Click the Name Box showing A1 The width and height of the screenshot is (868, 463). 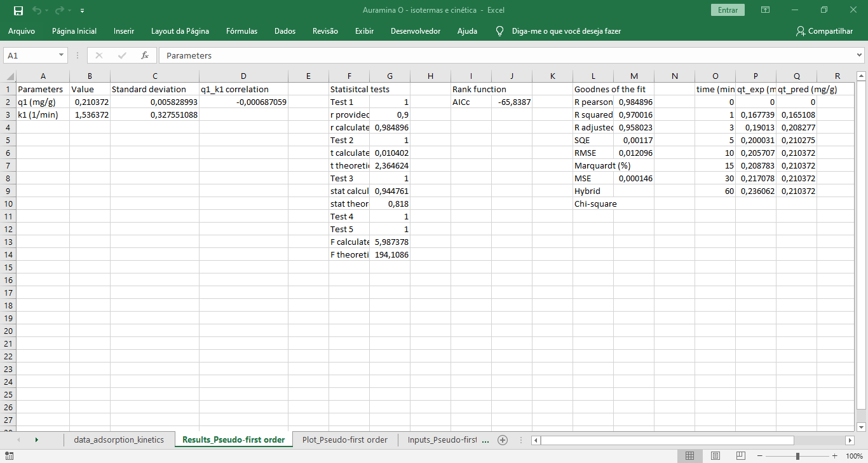pos(31,55)
